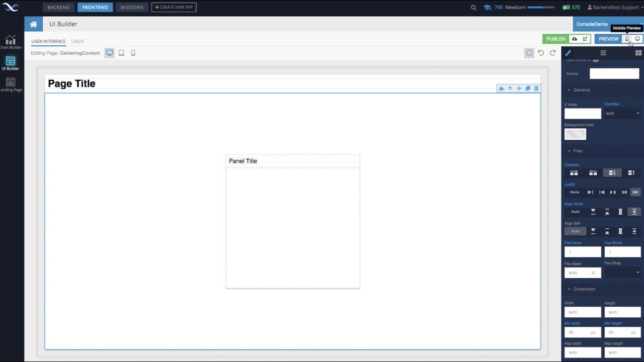Image resolution: width=644 pixels, height=362 pixels.
Task: Select the Panel Title text
Action: click(243, 161)
